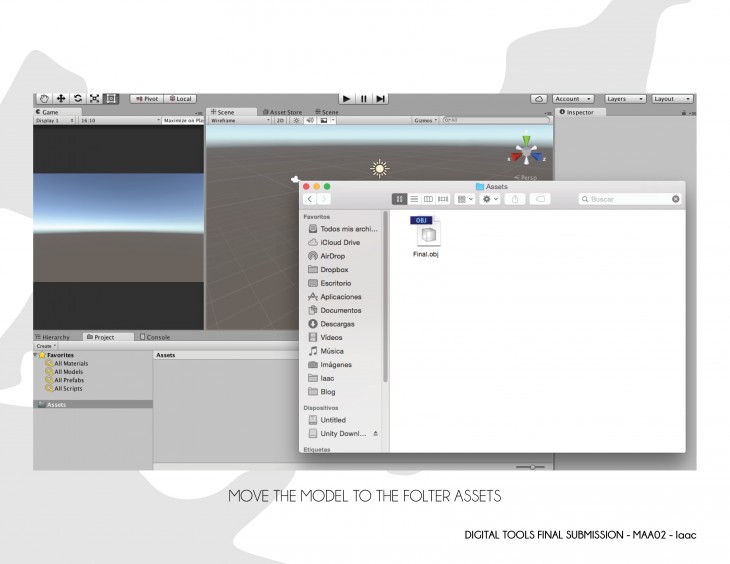Open the Layout dropdown
This screenshot has height=564, width=730.
(x=671, y=99)
